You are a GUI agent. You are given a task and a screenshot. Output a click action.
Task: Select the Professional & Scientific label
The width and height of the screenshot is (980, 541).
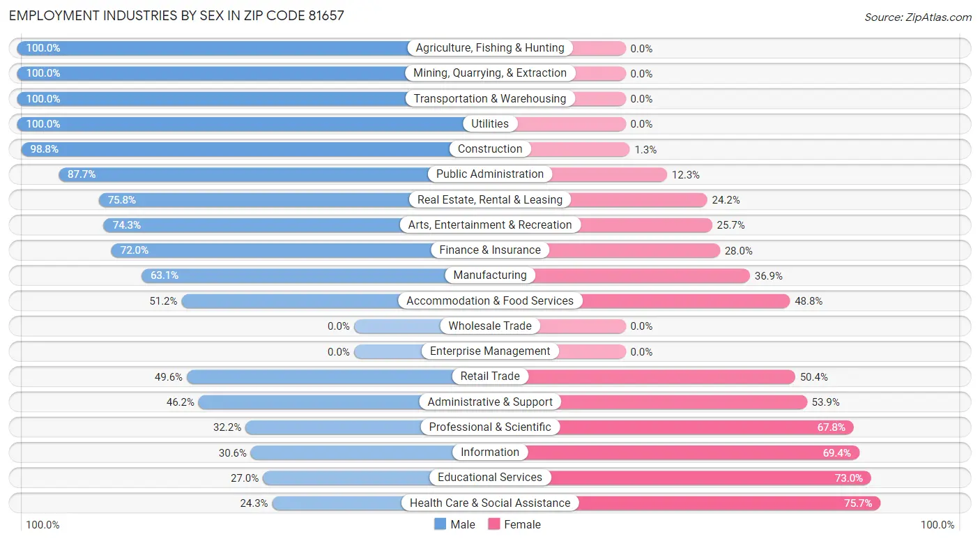click(490, 427)
